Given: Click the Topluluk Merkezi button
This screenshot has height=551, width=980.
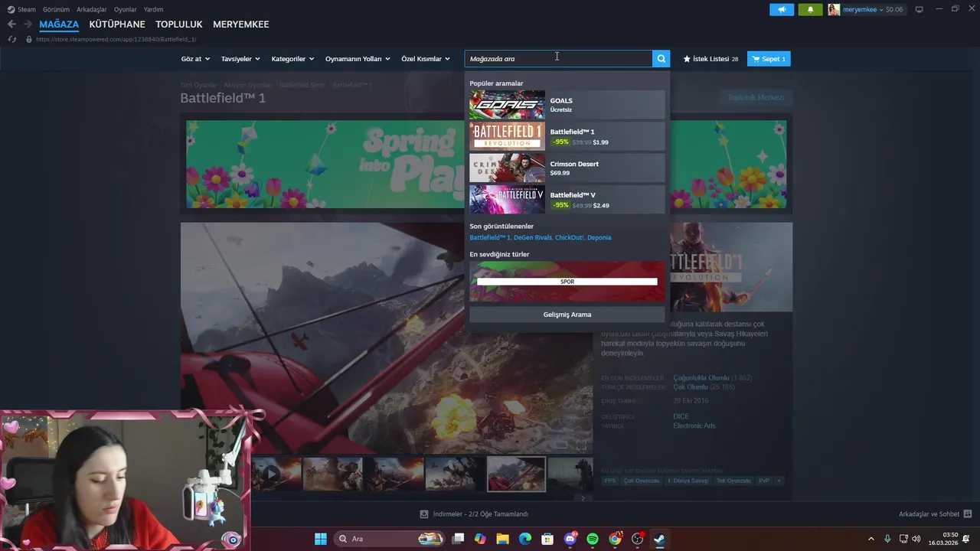Looking at the screenshot, I should pyautogui.click(x=756, y=97).
